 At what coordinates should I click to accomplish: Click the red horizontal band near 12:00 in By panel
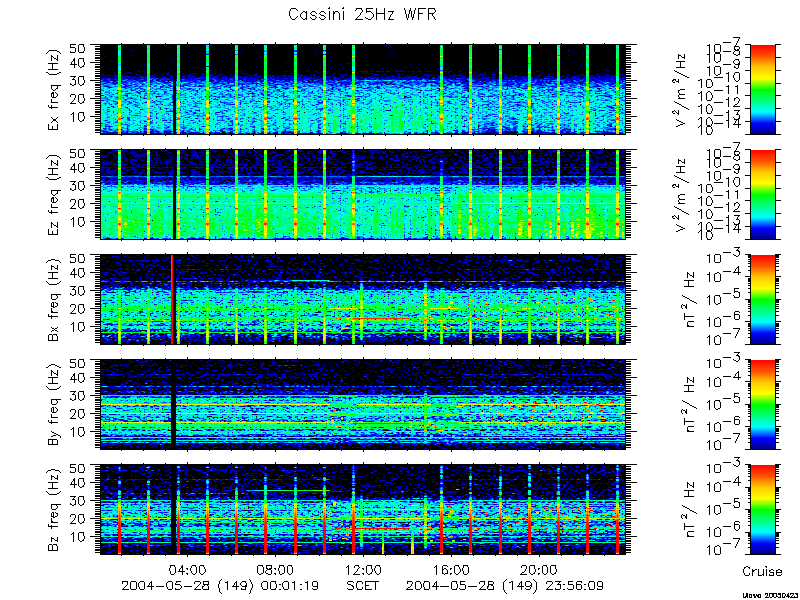pos(381,423)
